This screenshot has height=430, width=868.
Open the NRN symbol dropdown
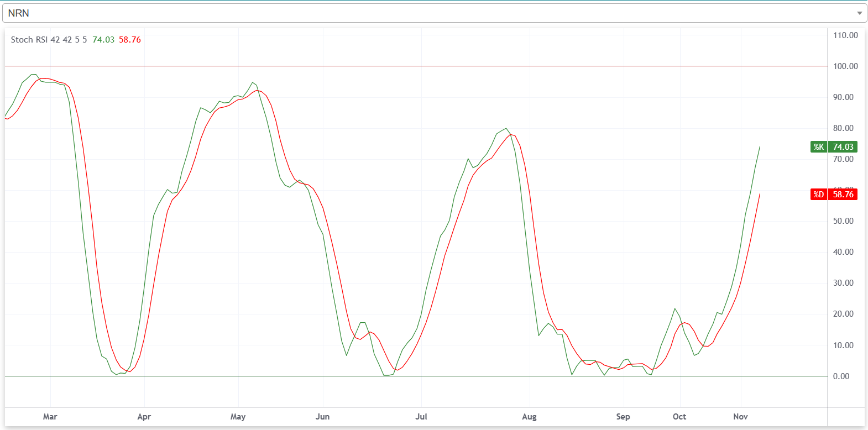point(431,13)
